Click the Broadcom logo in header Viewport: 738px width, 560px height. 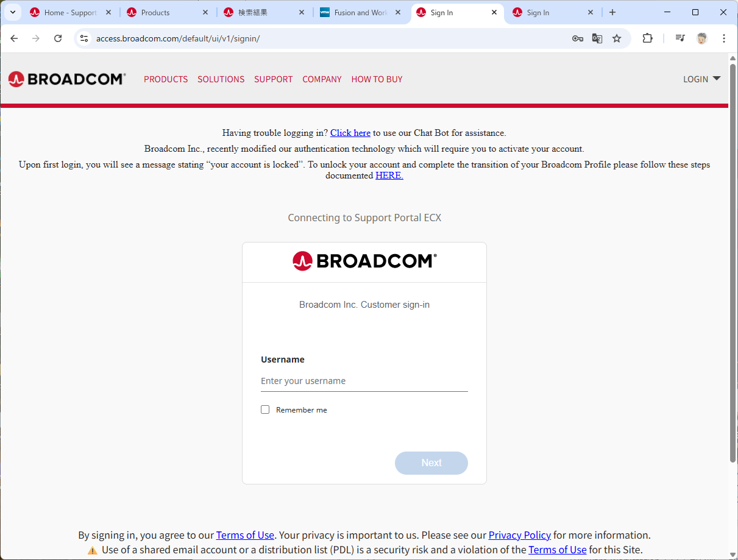67,79
